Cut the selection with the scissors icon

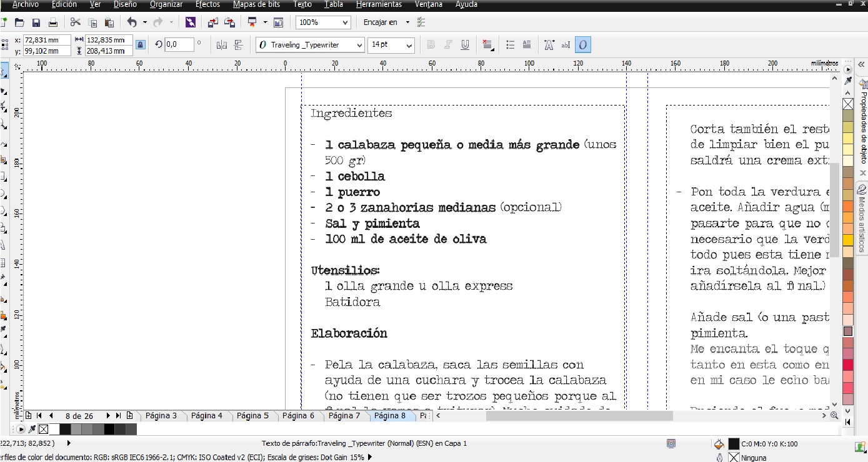(76, 22)
